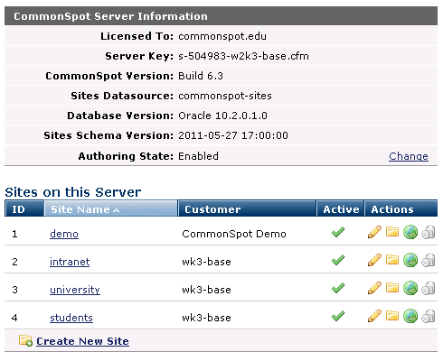Viewport: 443px width, 361px height.
Task: Click the Active column header
Action: 340,209
